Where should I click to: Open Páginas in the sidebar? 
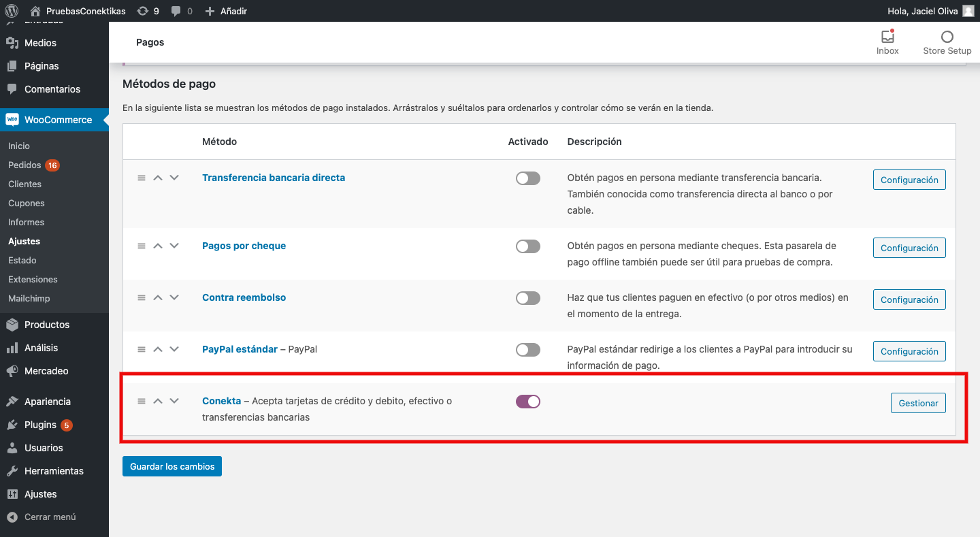54,66
